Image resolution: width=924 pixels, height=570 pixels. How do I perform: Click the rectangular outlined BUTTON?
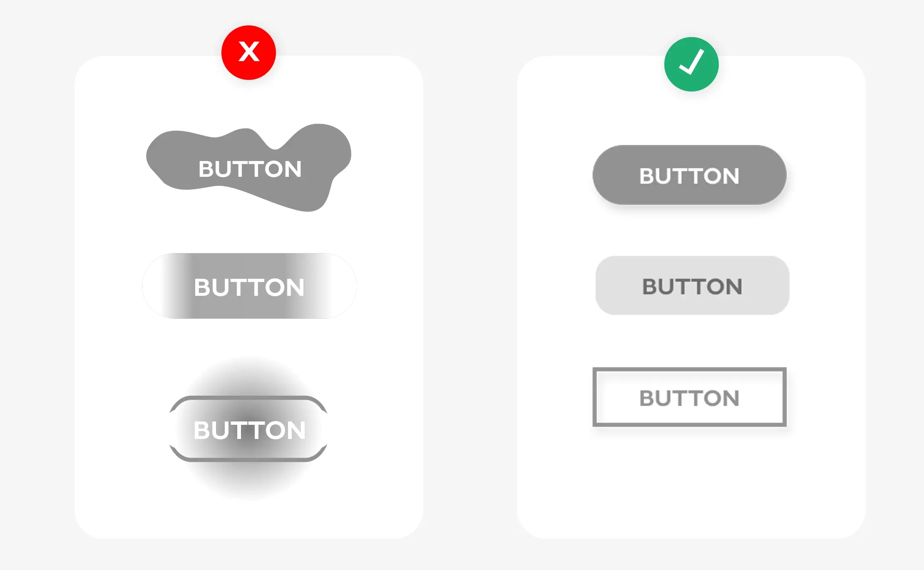[689, 397]
